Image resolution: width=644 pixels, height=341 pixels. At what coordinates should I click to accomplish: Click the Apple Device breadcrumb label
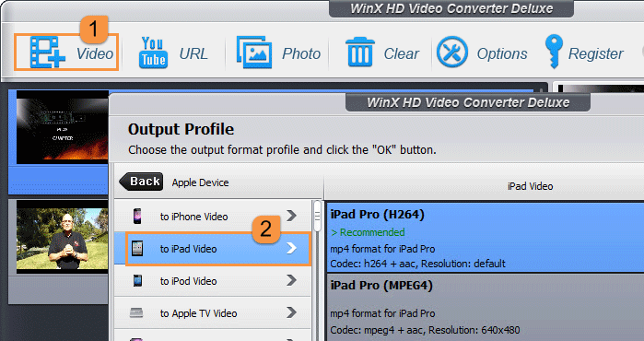pyautogui.click(x=201, y=182)
